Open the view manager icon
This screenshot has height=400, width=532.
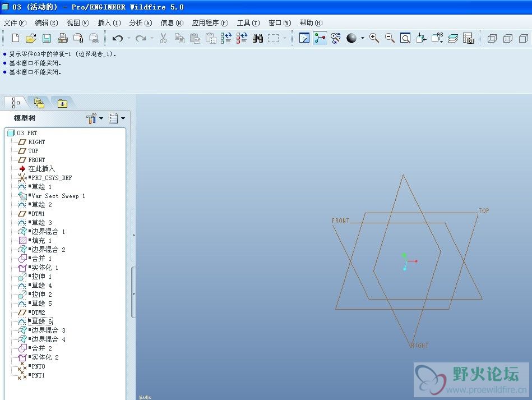pos(468,38)
